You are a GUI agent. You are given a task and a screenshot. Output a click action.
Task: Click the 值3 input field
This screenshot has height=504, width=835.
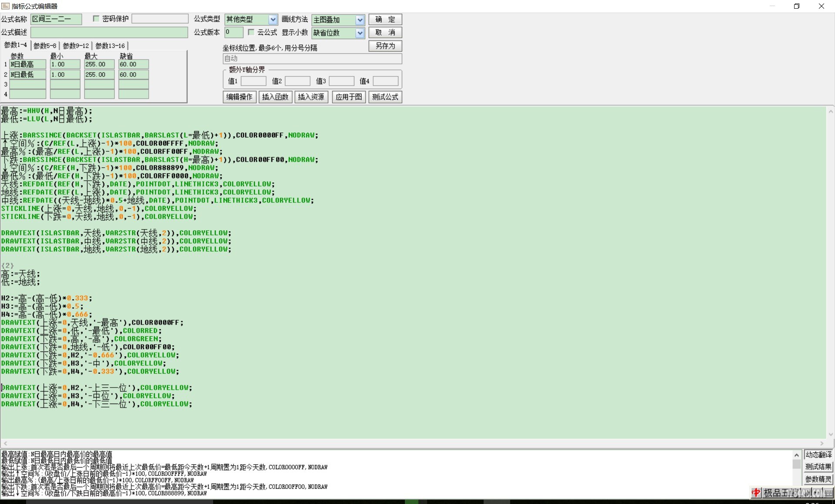coord(341,81)
